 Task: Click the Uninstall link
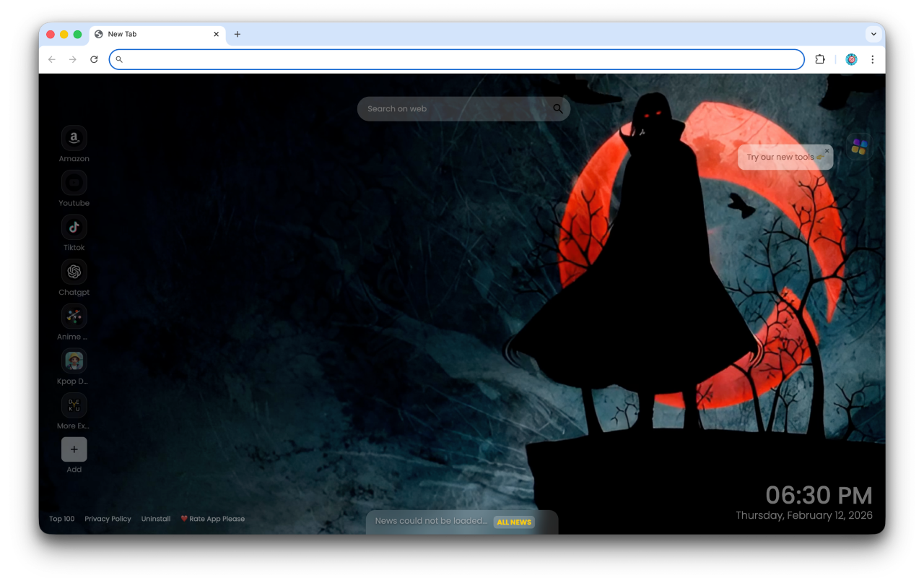156,519
